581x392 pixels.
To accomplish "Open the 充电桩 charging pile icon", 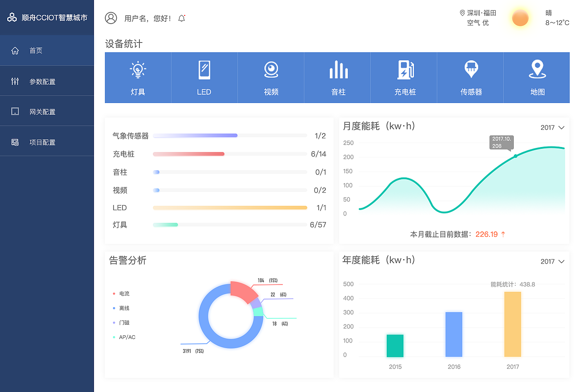I will point(404,69).
